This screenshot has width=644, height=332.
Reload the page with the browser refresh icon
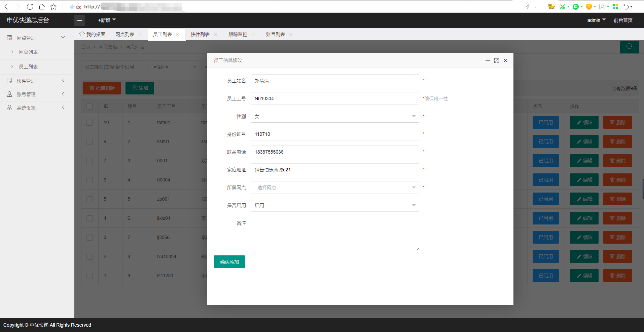click(x=30, y=7)
